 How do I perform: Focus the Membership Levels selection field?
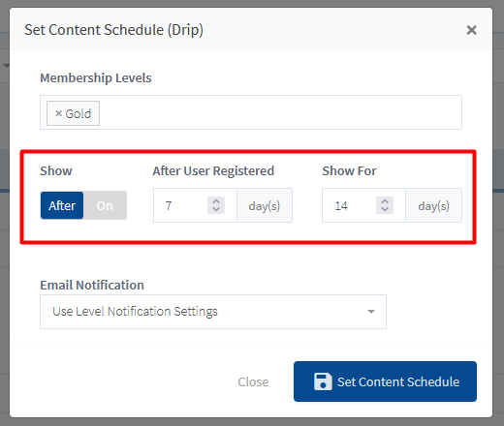(x=251, y=112)
